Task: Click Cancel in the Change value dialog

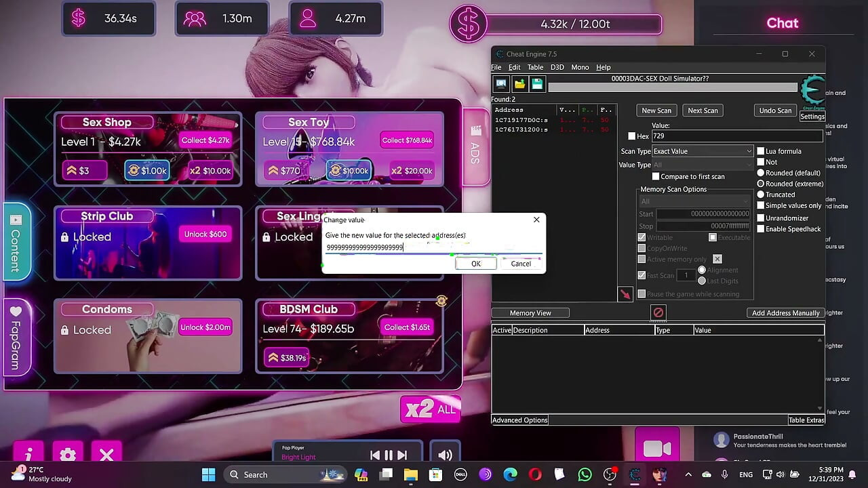Action: (x=521, y=264)
